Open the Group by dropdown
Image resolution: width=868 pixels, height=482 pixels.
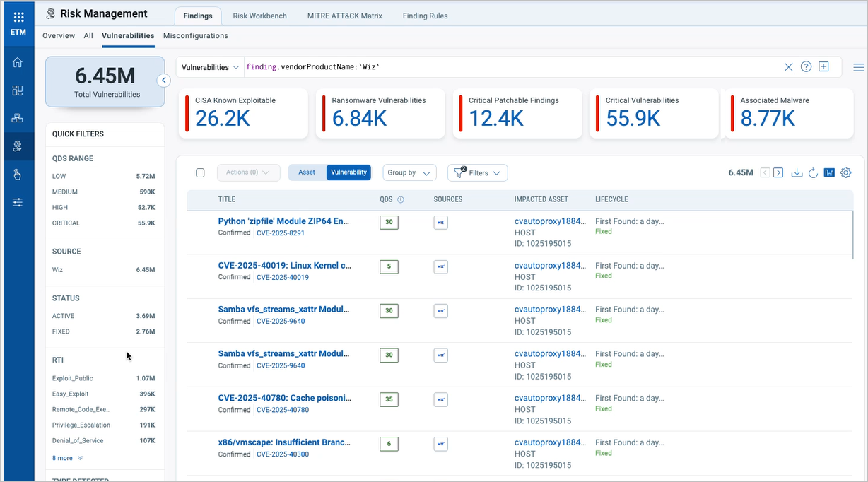click(409, 172)
